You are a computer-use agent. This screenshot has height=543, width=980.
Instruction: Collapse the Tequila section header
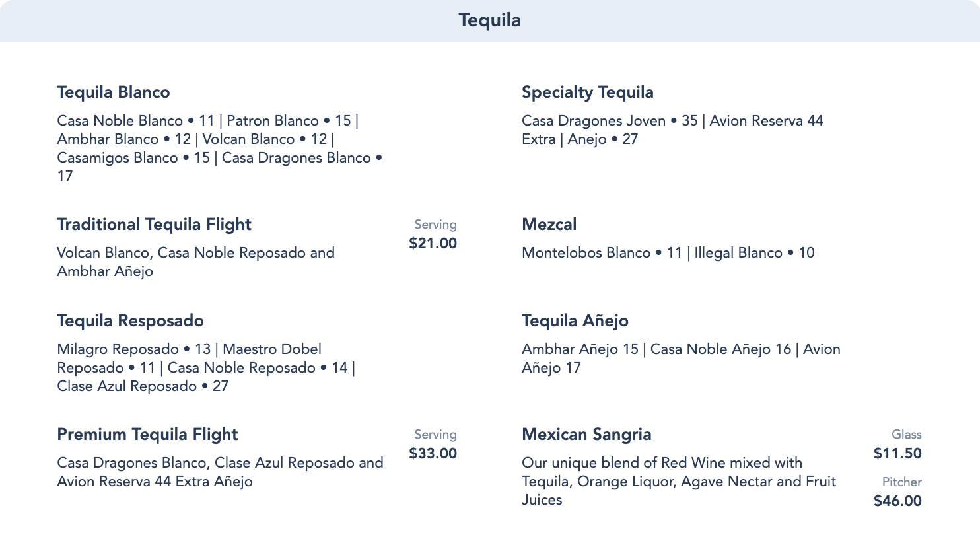coord(489,20)
